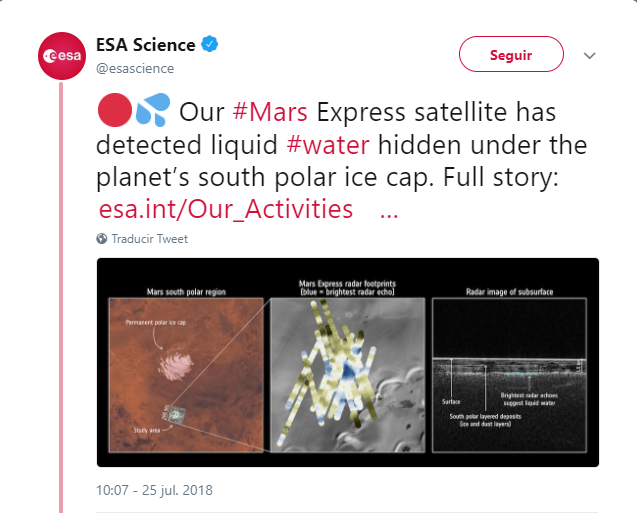Screen dimensions: 637x513
Task: Open the #Mars hashtag
Action: 271,110
